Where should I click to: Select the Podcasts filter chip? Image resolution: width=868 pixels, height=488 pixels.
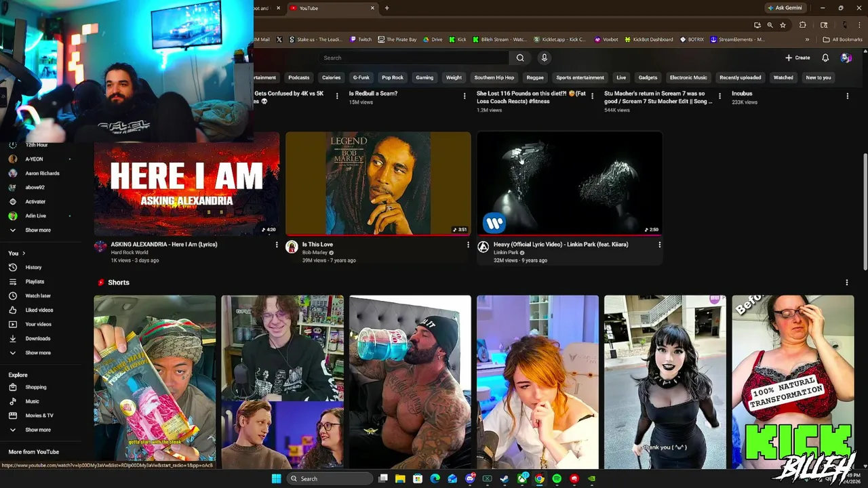coord(298,77)
